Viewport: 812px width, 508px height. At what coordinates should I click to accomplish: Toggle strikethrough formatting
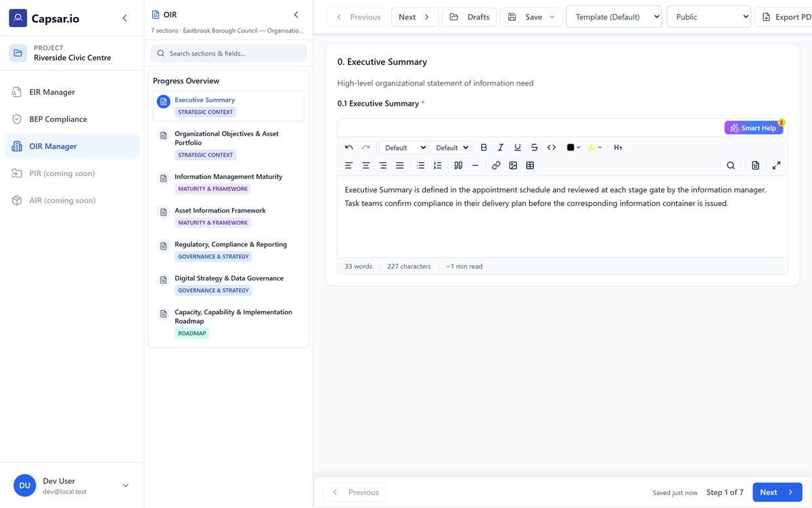click(535, 148)
